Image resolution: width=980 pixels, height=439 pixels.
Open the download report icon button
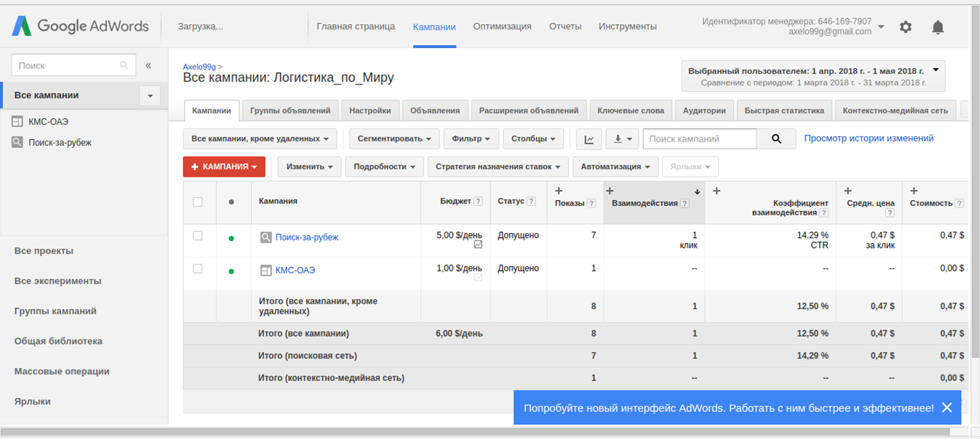tap(622, 139)
